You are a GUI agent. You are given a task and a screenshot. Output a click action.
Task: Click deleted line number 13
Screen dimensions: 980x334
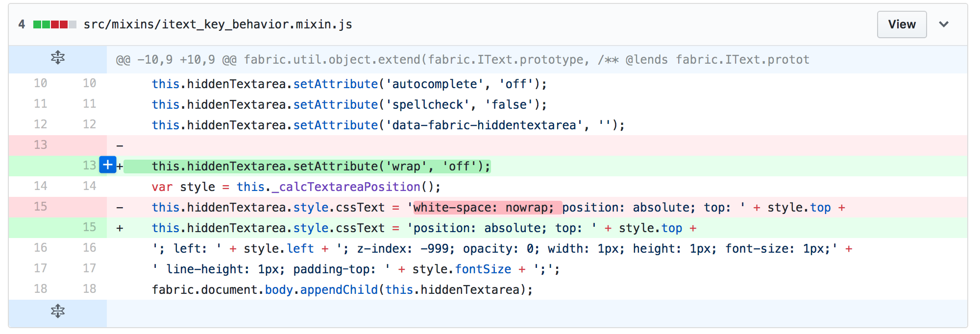click(40, 145)
